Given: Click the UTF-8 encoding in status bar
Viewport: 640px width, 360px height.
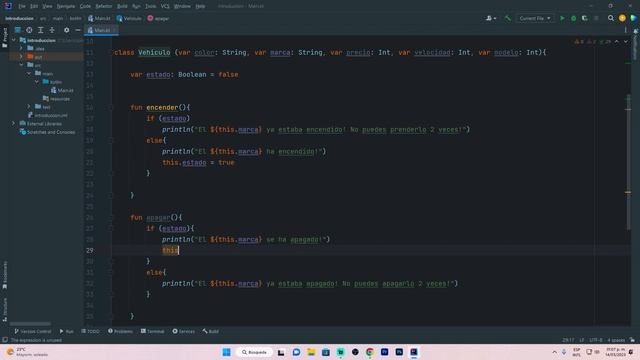Looking at the screenshot, I should [596, 340].
